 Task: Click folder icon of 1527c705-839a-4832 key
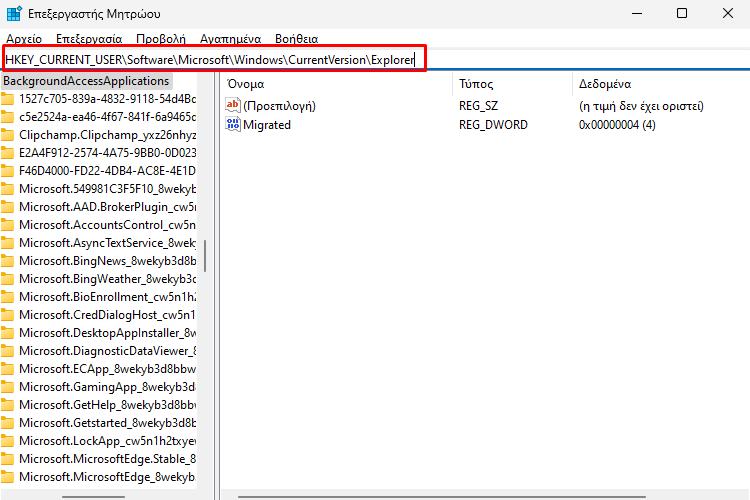coord(7,99)
